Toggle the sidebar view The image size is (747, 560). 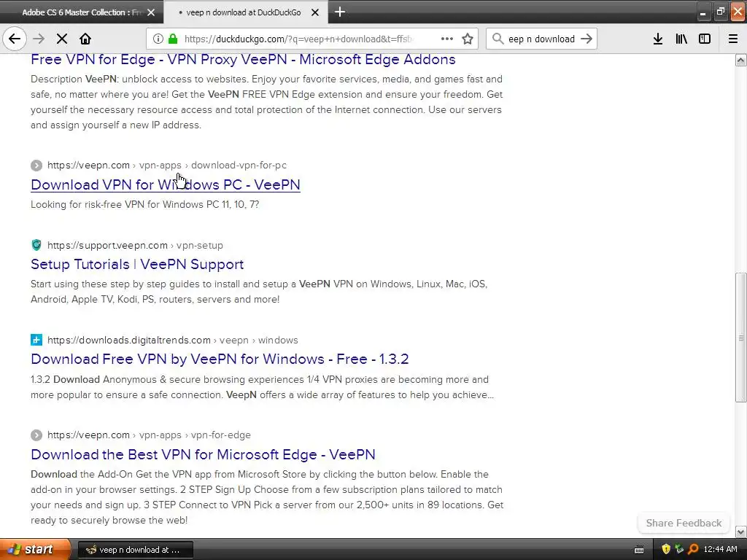[x=705, y=39]
